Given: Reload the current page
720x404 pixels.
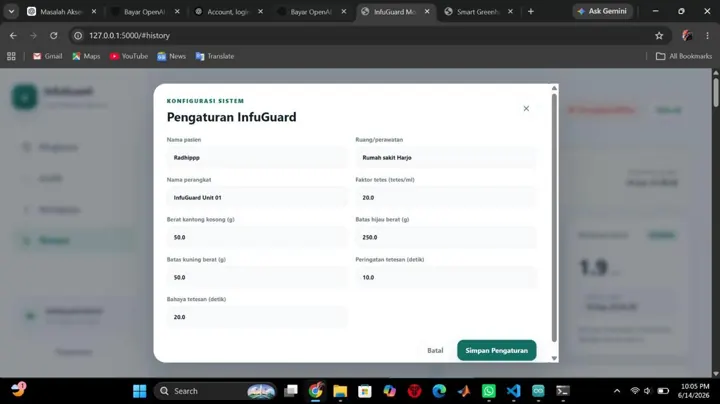Looking at the screenshot, I should coord(54,35).
